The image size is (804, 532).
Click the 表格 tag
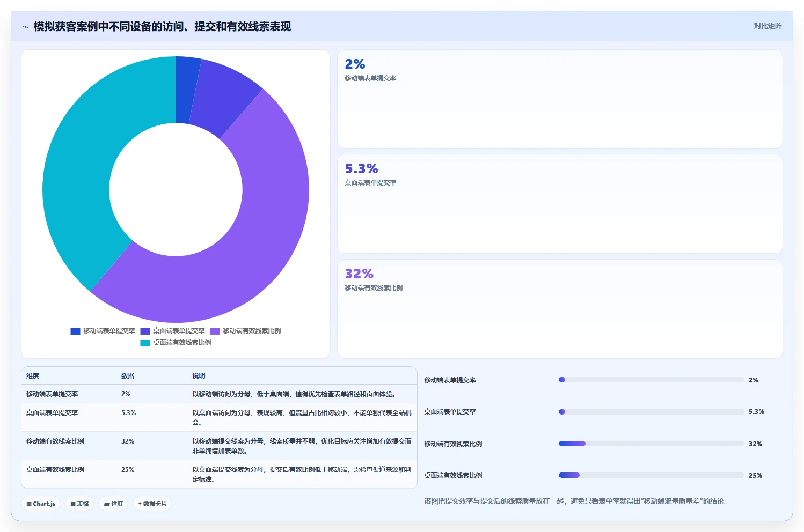pos(79,504)
